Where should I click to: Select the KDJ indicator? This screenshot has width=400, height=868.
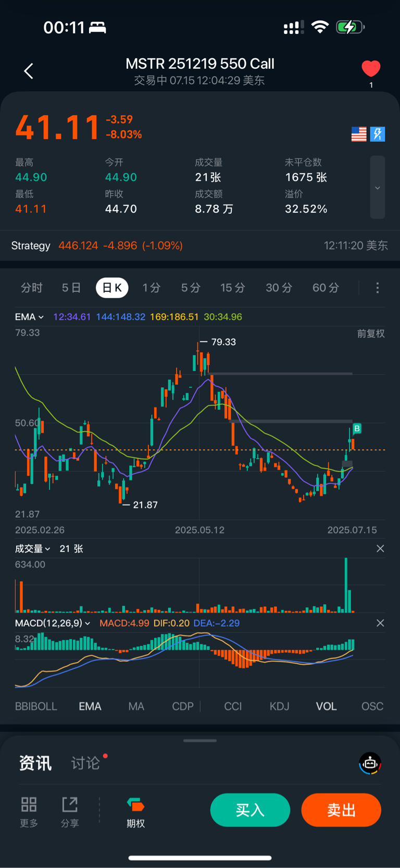(x=279, y=706)
